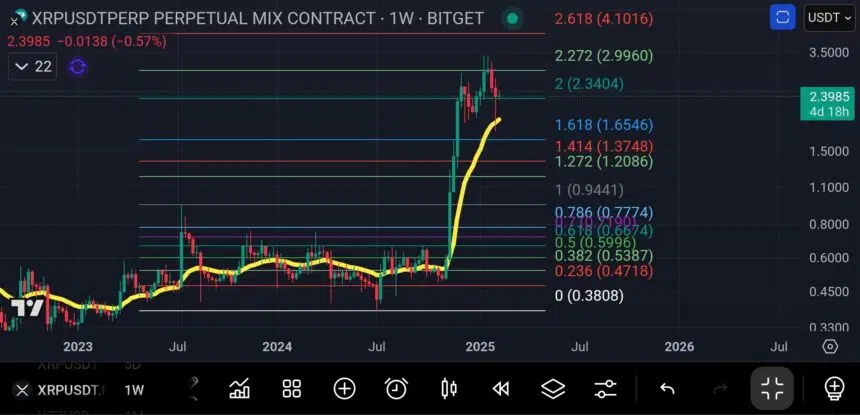Select the 1.272 (1.2086) Fibonacci label
860x415 pixels.
point(604,162)
